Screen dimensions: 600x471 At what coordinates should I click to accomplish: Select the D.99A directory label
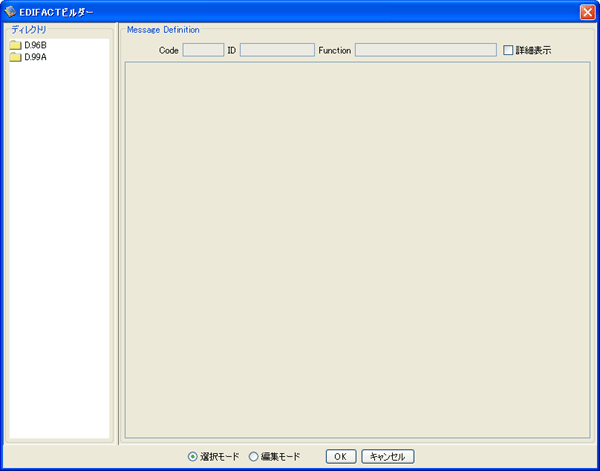(x=36, y=58)
